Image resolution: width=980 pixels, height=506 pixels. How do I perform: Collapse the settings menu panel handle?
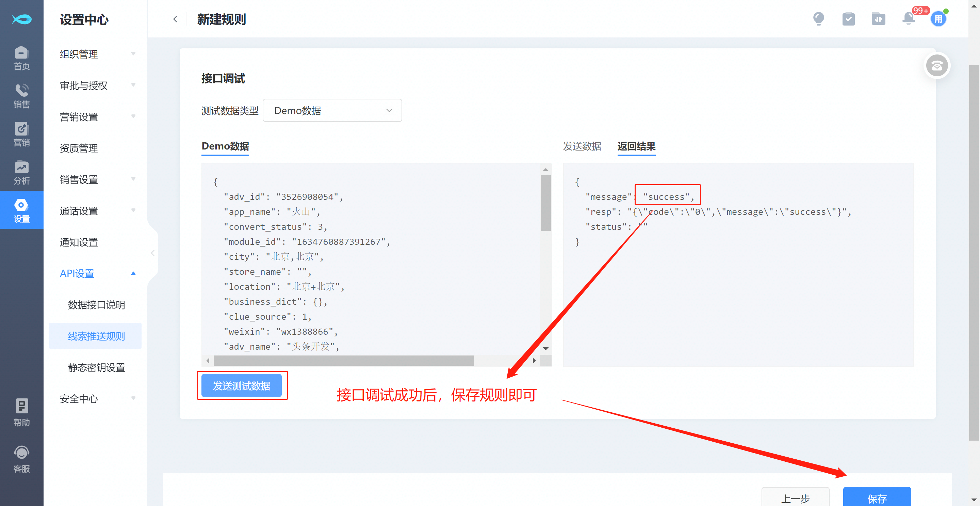tap(152, 253)
